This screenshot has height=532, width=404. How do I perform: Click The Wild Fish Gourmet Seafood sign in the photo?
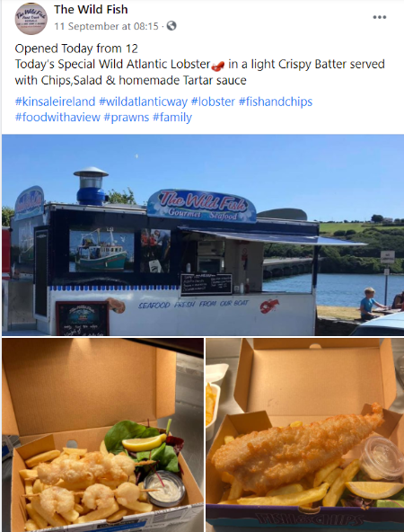tap(202, 206)
